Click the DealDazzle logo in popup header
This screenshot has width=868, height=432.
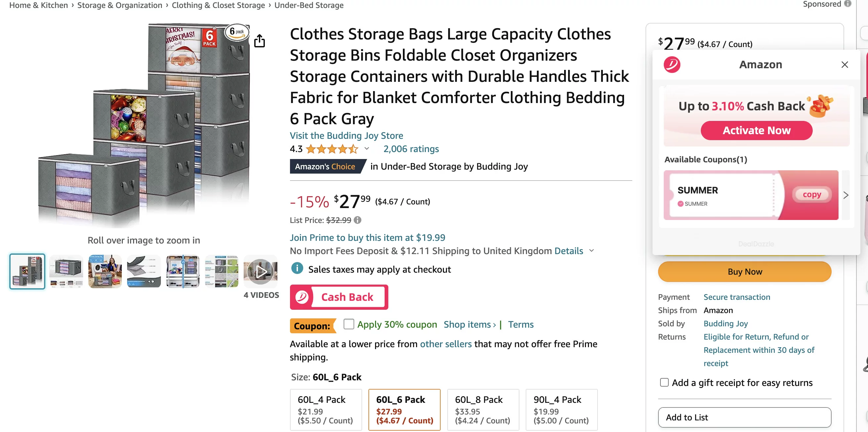pos(672,64)
